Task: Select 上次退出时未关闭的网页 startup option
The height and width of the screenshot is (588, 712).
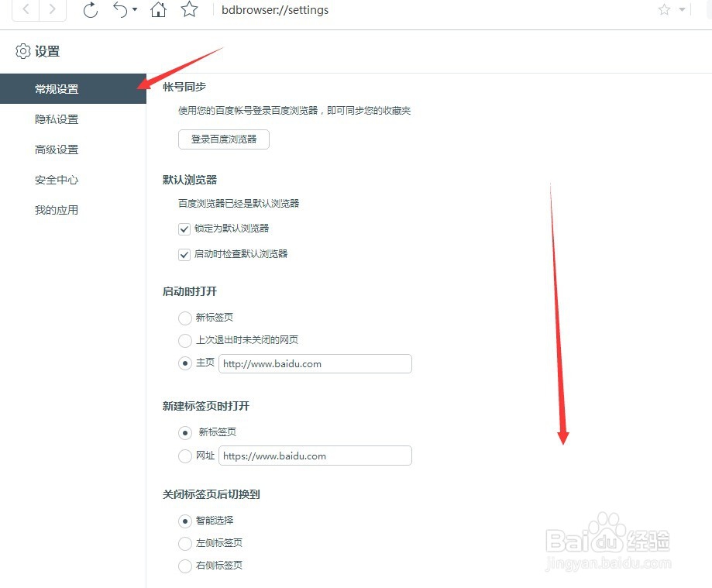Action: 184,340
